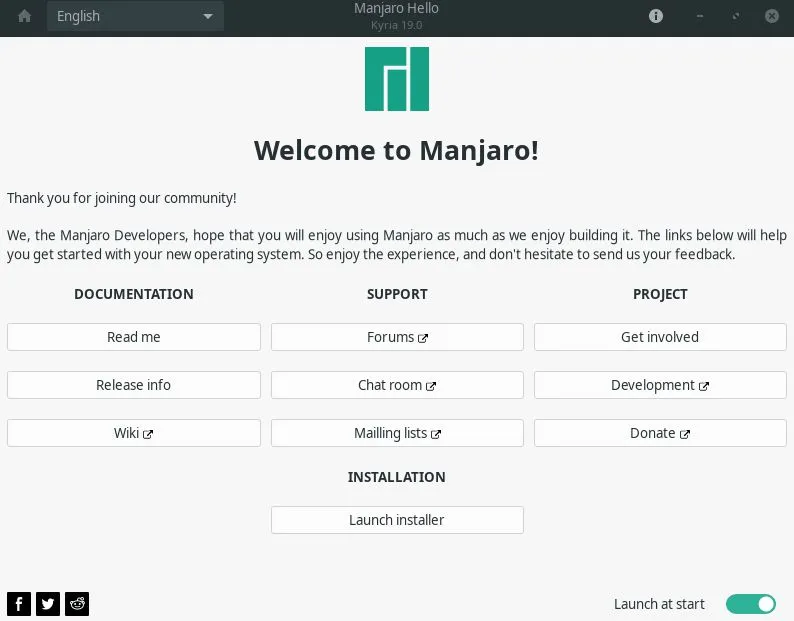Screen dimensions: 794x621
Task: Open Development external link
Action: coord(660,385)
